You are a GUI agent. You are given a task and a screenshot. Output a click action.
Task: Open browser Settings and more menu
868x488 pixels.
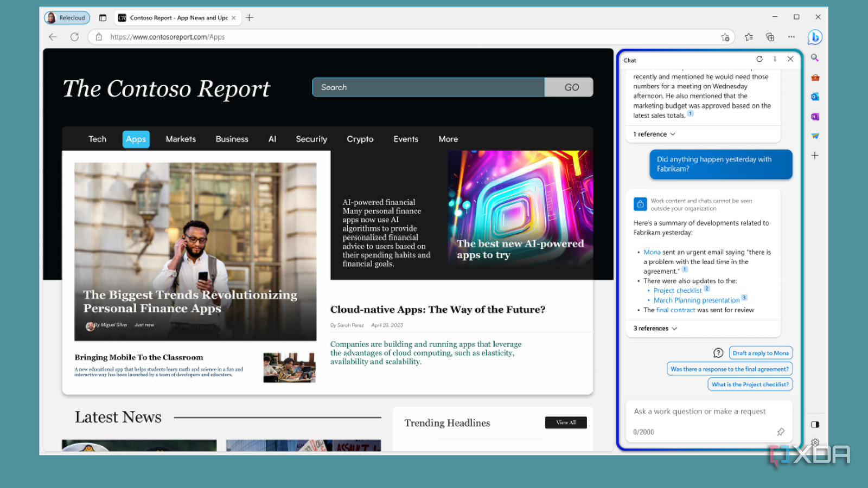(x=792, y=37)
